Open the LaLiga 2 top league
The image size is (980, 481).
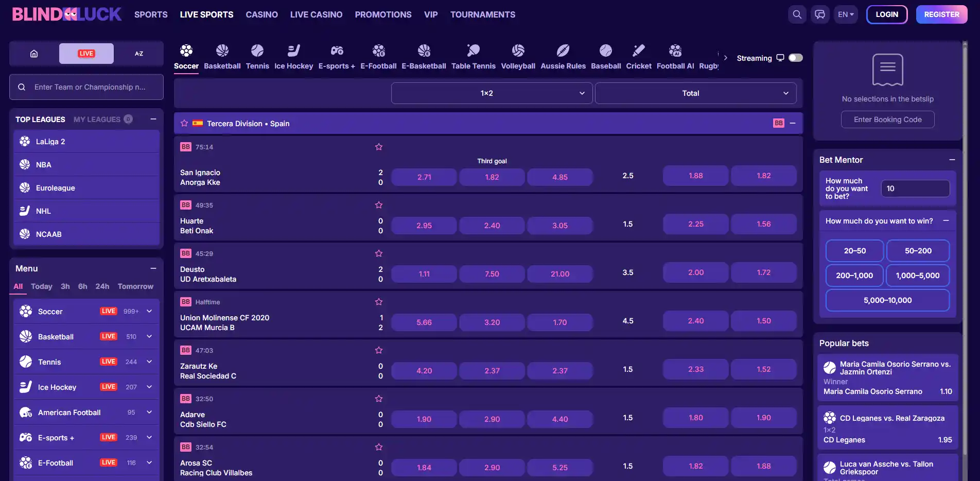pos(86,142)
